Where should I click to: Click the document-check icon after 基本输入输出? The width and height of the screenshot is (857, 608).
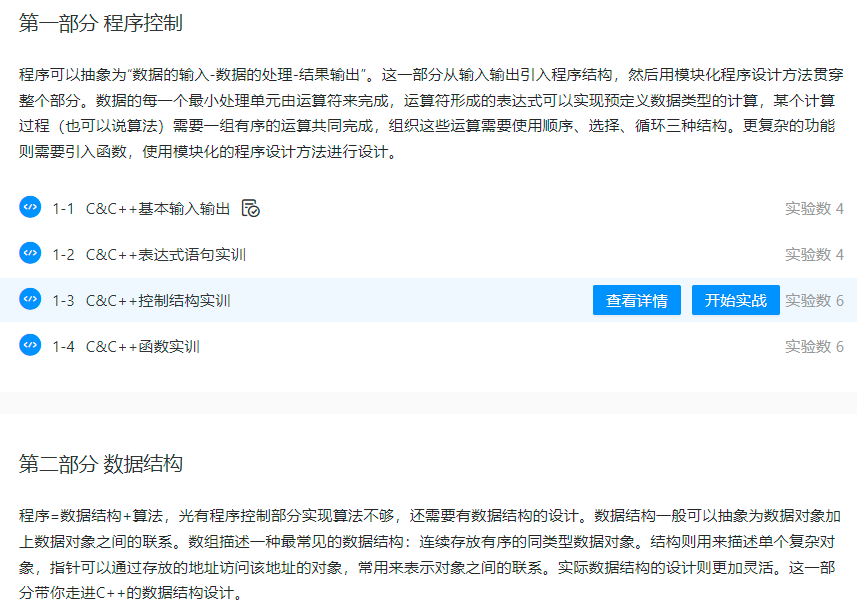pyautogui.click(x=251, y=208)
